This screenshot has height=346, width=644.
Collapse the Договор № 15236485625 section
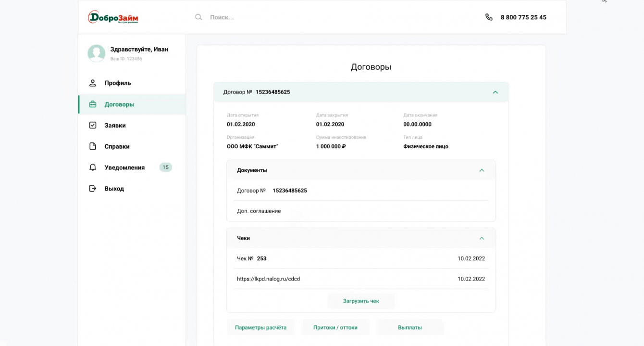[x=495, y=92]
